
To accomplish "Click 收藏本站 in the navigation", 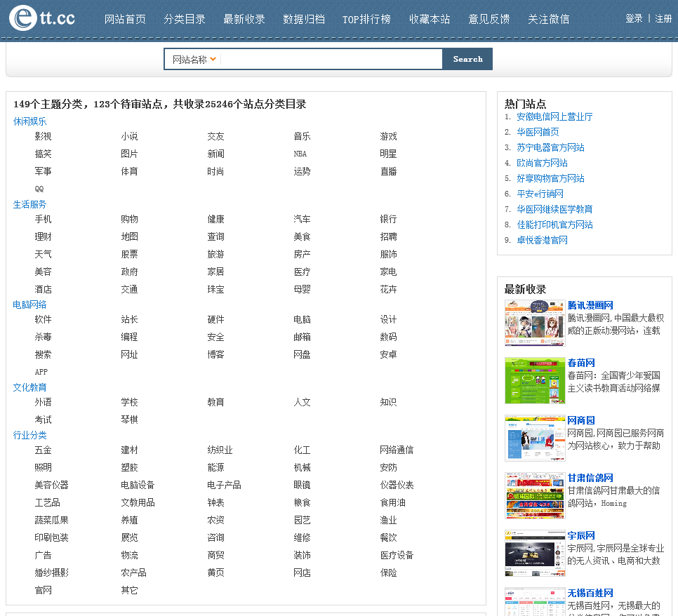I will [x=430, y=20].
